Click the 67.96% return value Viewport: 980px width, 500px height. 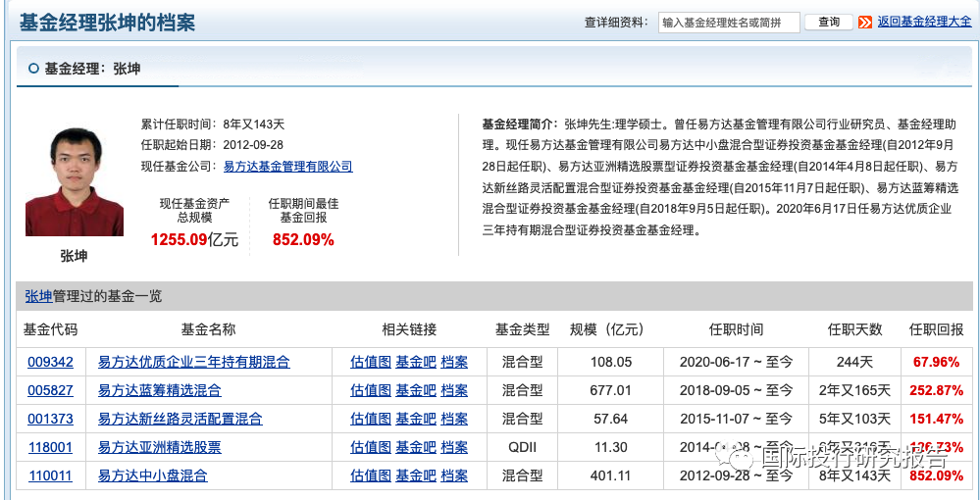(x=936, y=362)
